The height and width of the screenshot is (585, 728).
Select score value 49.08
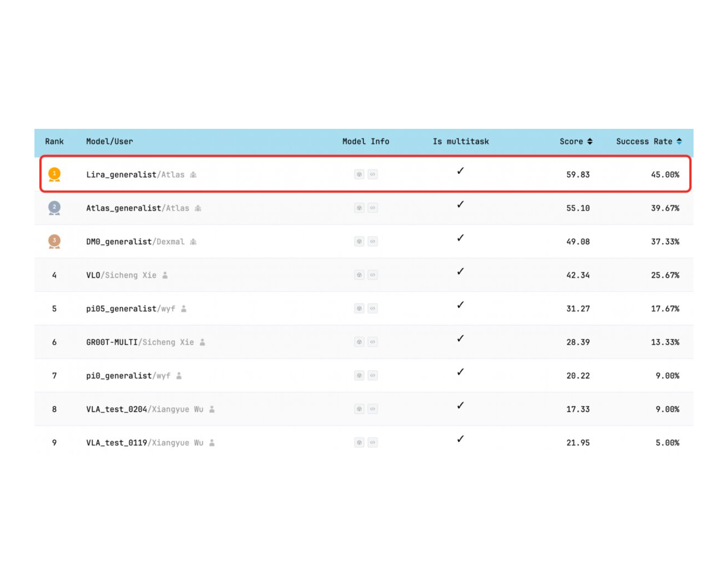(578, 242)
